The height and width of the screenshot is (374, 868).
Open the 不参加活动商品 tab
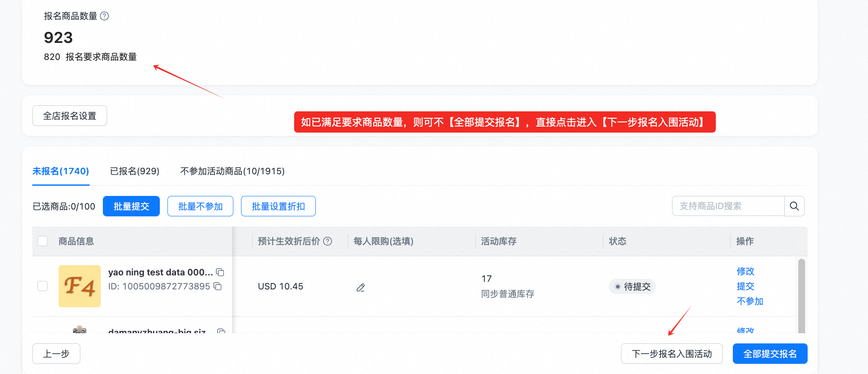(232, 171)
